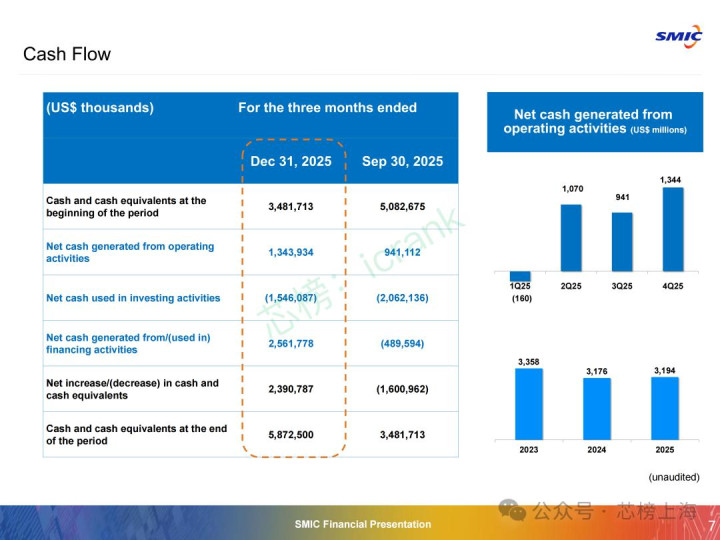
Task: Click "Cash and cash equivalents at the end of the period" label
Action: tap(136, 434)
